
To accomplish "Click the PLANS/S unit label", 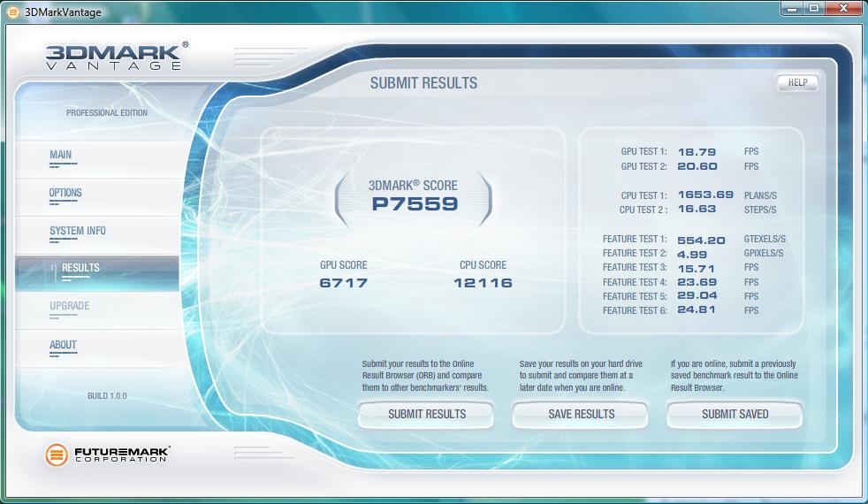I will [x=760, y=195].
